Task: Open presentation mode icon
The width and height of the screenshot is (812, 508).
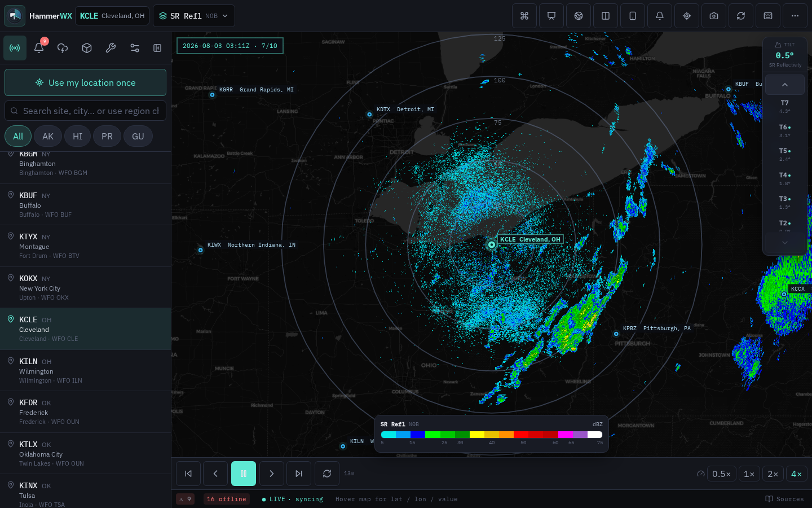Action: [551, 16]
